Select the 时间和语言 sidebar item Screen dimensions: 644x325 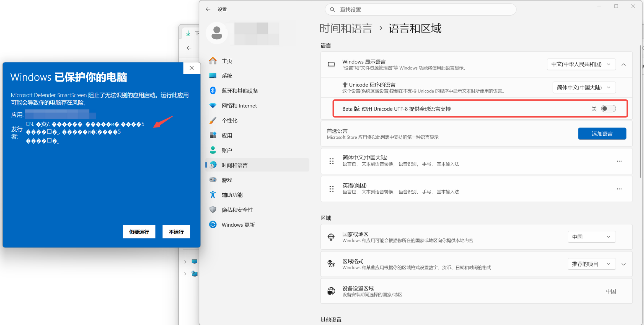(257, 165)
